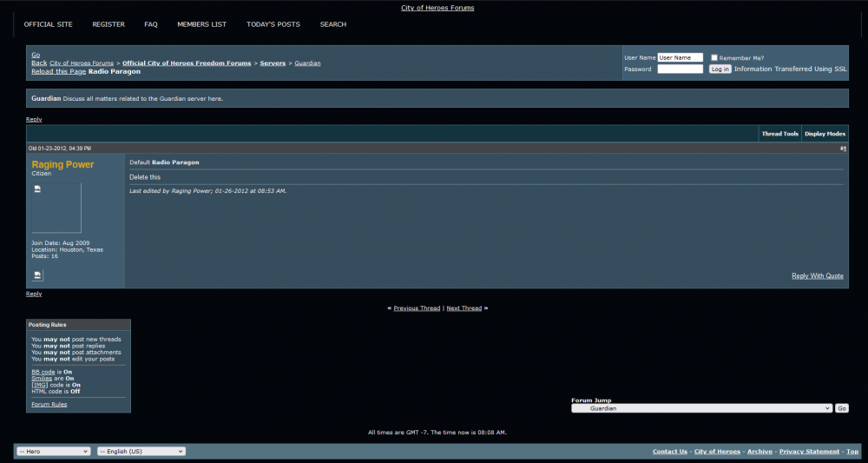Open the post #1 permalink

[843, 149]
